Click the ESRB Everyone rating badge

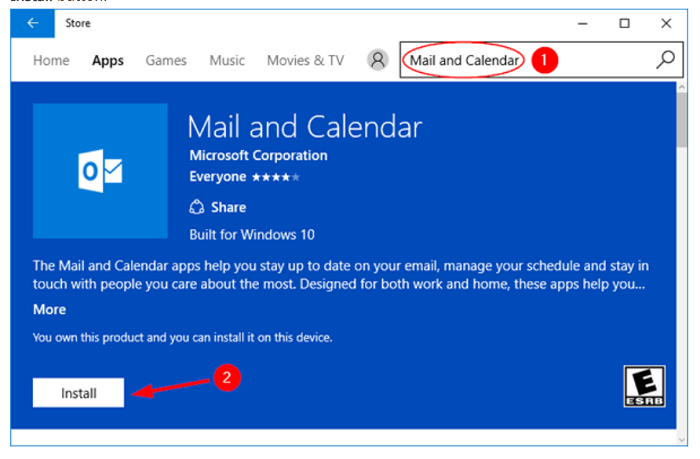644,386
